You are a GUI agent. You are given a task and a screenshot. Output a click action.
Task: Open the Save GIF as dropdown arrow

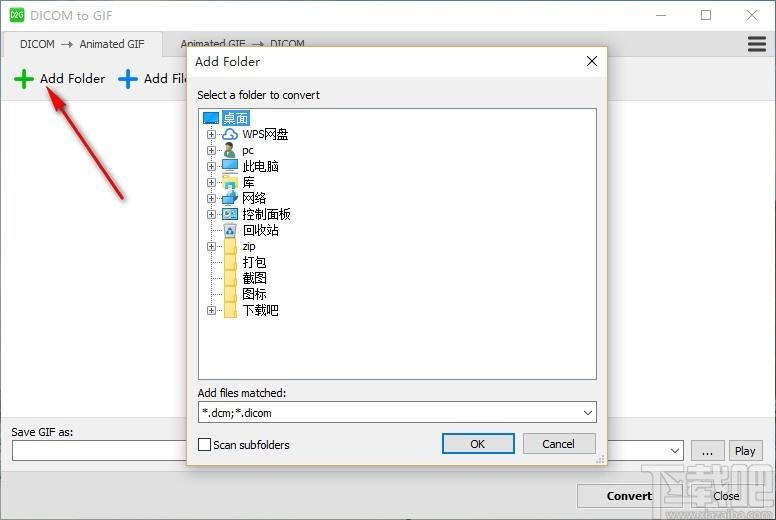pos(675,451)
